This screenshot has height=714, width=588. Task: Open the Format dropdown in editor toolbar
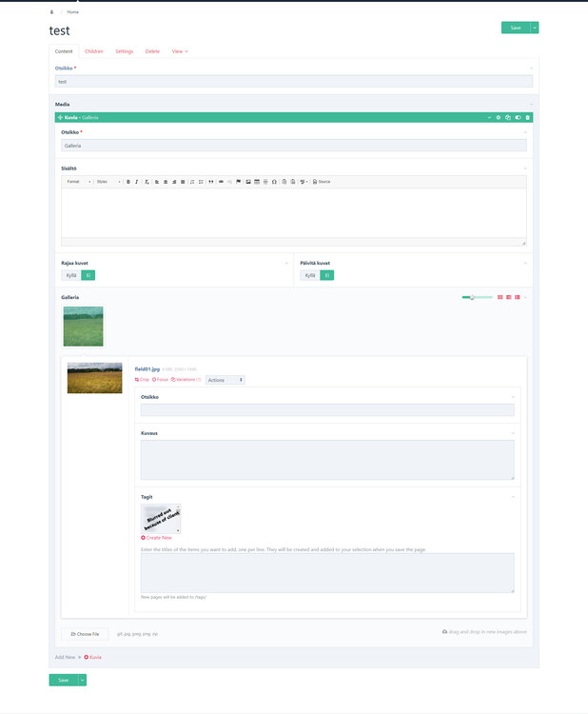point(78,181)
